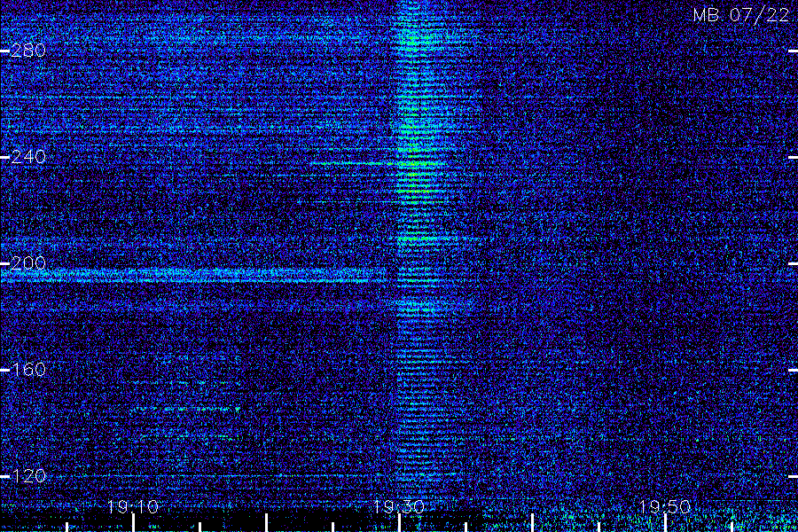Image resolution: width=798 pixels, height=532 pixels.
Task: Click the 200 frequency axis label
Action: pyautogui.click(x=28, y=263)
